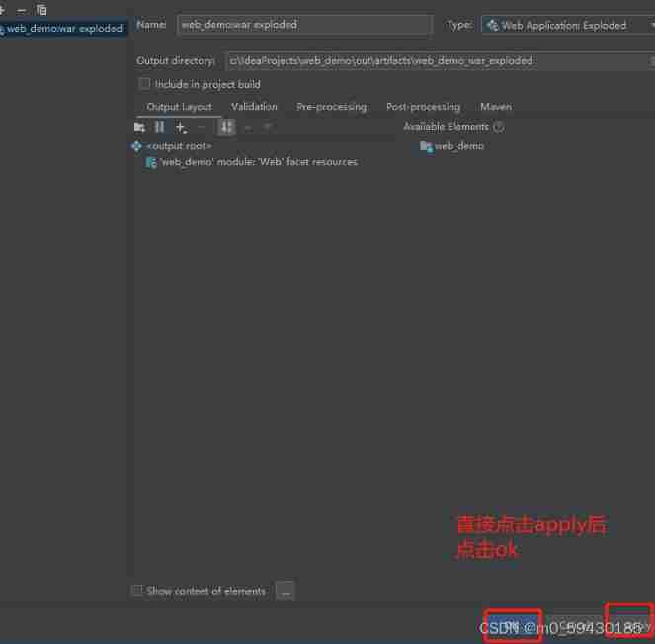Open the Pre-processing tab
655x644 pixels.
[332, 107]
